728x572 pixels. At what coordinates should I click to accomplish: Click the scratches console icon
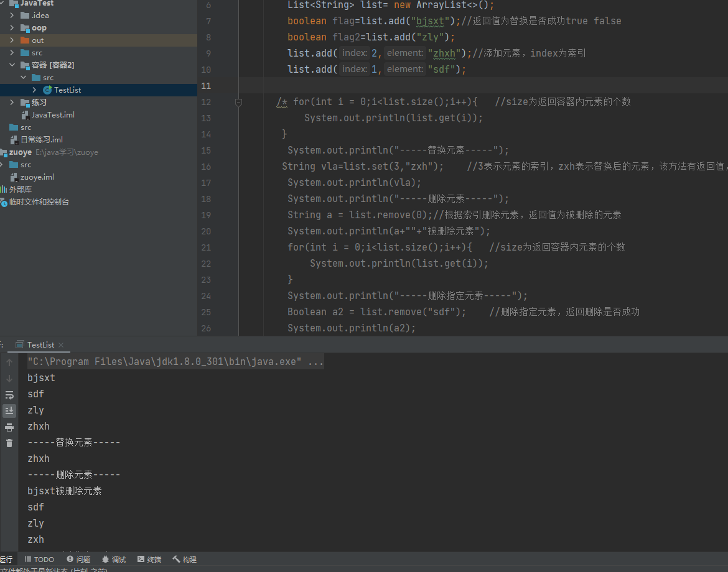tap(4, 202)
